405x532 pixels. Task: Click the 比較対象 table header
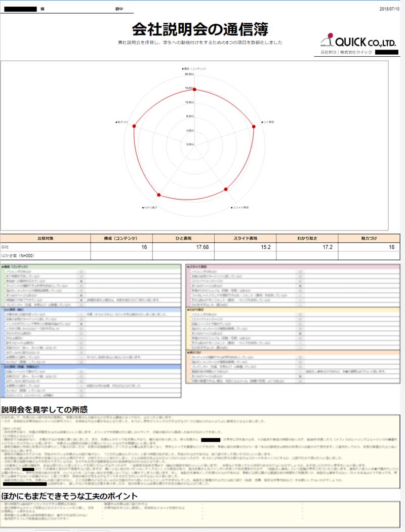point(46,238)
